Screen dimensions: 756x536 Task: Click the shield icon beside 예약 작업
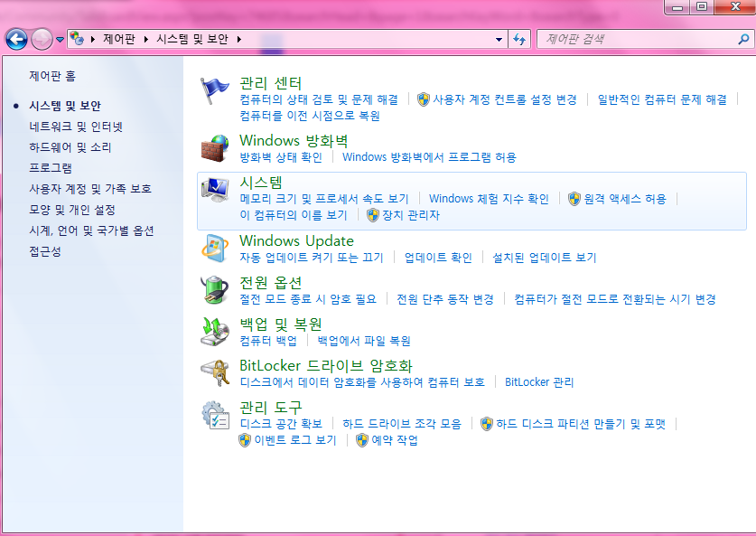click(362, 440)
